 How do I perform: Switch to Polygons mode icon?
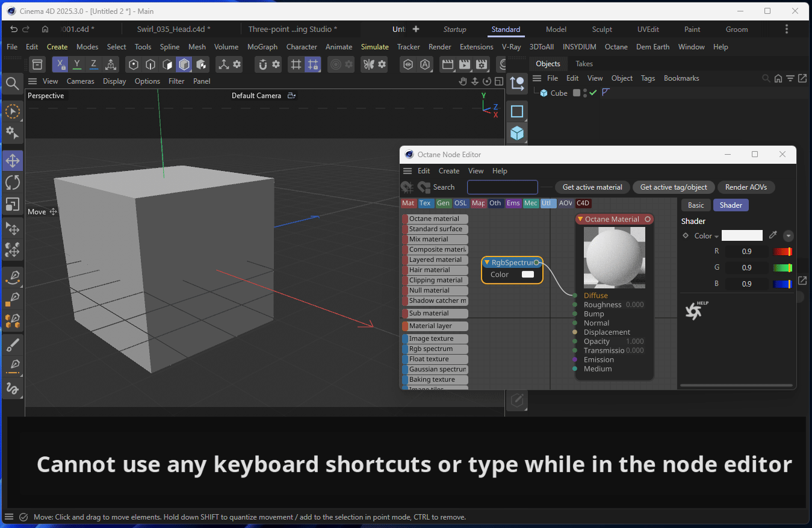click(x=167, y=64)
